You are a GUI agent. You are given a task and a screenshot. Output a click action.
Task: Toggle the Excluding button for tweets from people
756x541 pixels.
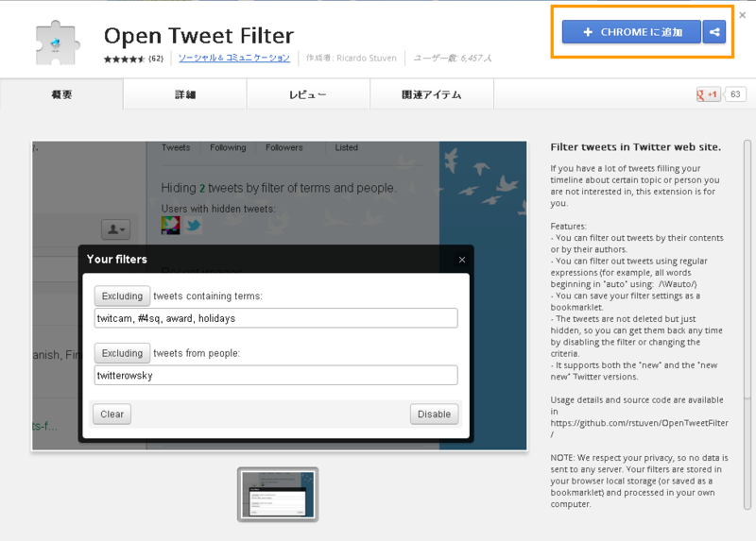click(x=122, y=353)
